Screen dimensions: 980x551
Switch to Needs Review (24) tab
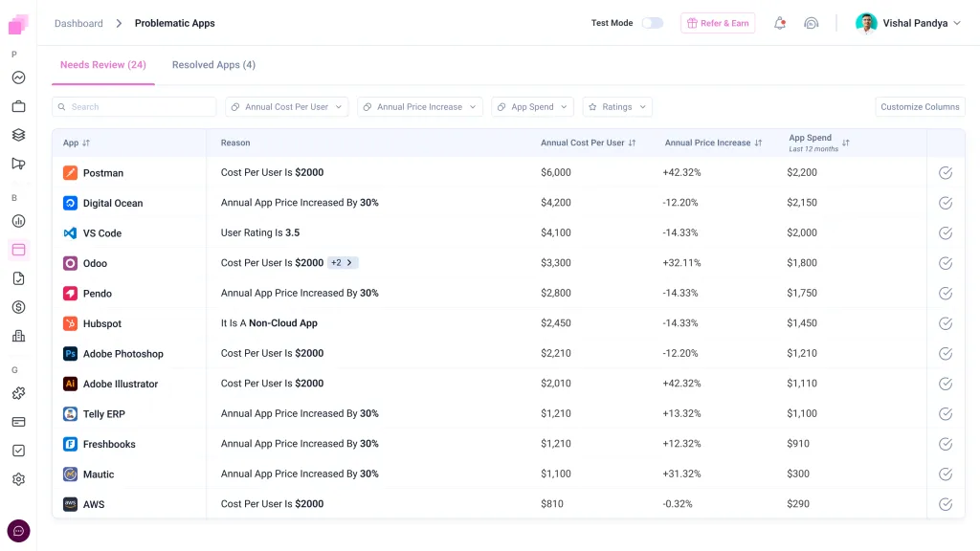pyautogui.click(x=103, y=65)
